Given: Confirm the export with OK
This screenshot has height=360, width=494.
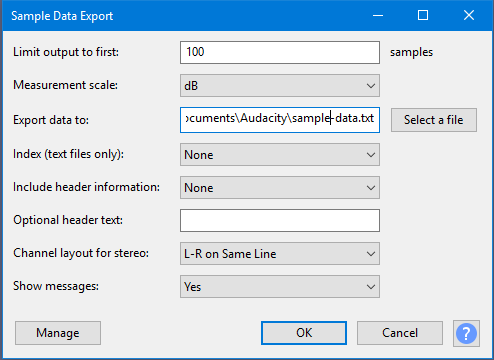Looking at the screenshot, I should pyautogui.click(x=304, y=333).
